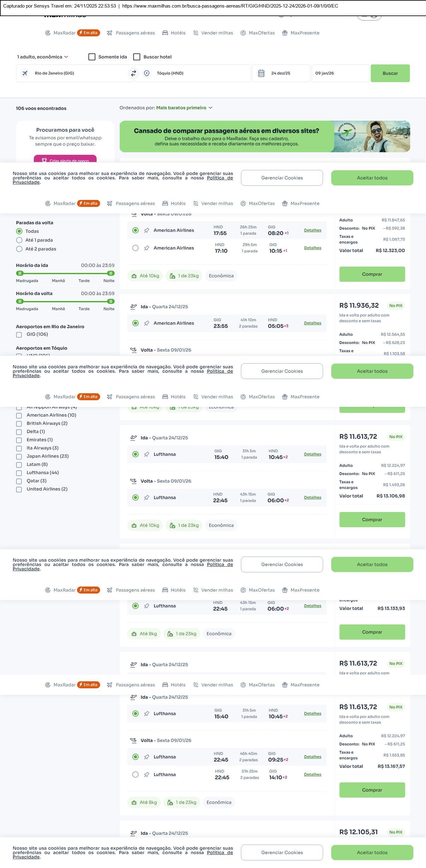426x868 pixels.
Task: Swap origin and destination airports
Action: pos(133,74)
